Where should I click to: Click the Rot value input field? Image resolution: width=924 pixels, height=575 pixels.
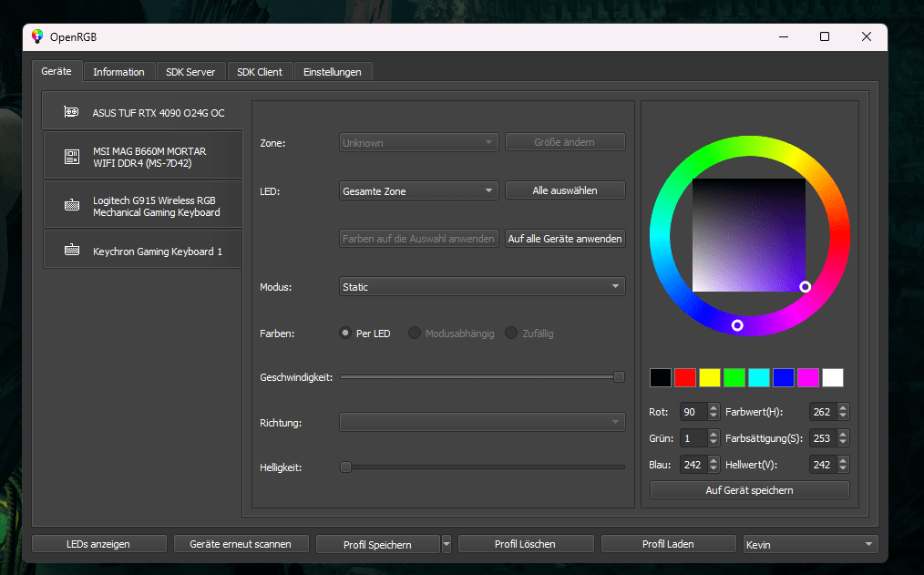click(693, 412)
